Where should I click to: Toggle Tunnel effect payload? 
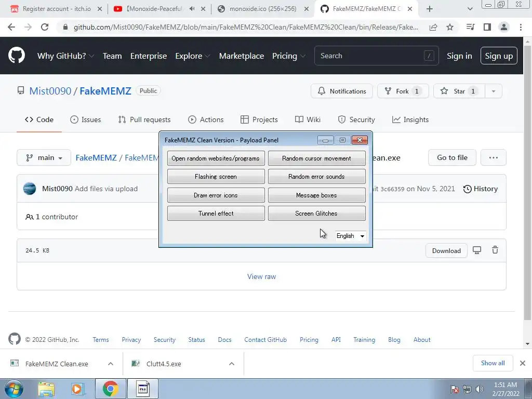(216, 214)
